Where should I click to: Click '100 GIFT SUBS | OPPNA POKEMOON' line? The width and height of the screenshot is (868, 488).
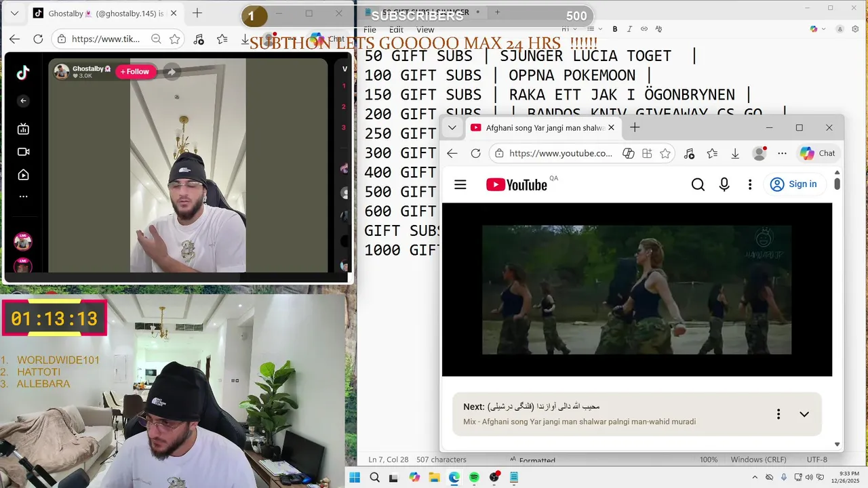pos(508,75)
